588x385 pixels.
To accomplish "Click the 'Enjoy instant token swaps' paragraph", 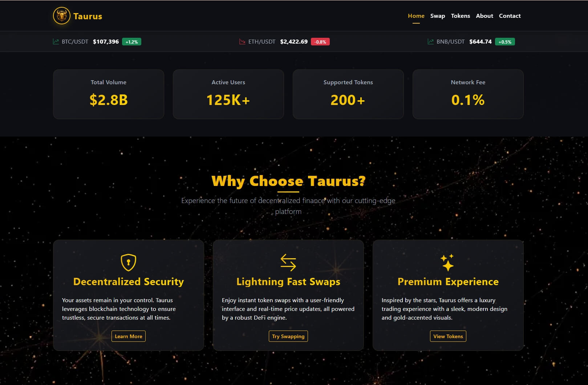I will tap(288, 309).
